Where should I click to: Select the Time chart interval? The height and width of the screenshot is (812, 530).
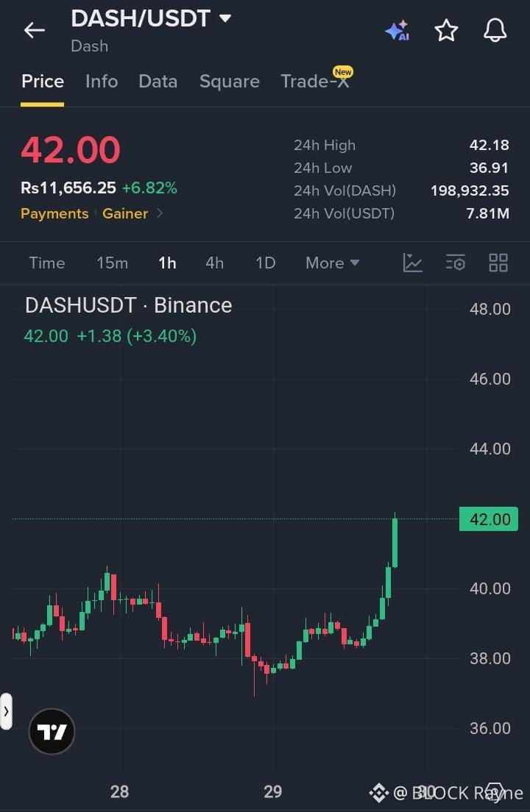pos(46,263)
